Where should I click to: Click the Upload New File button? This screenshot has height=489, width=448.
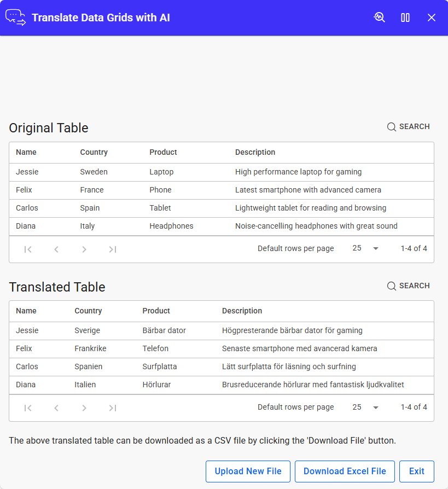248,471
